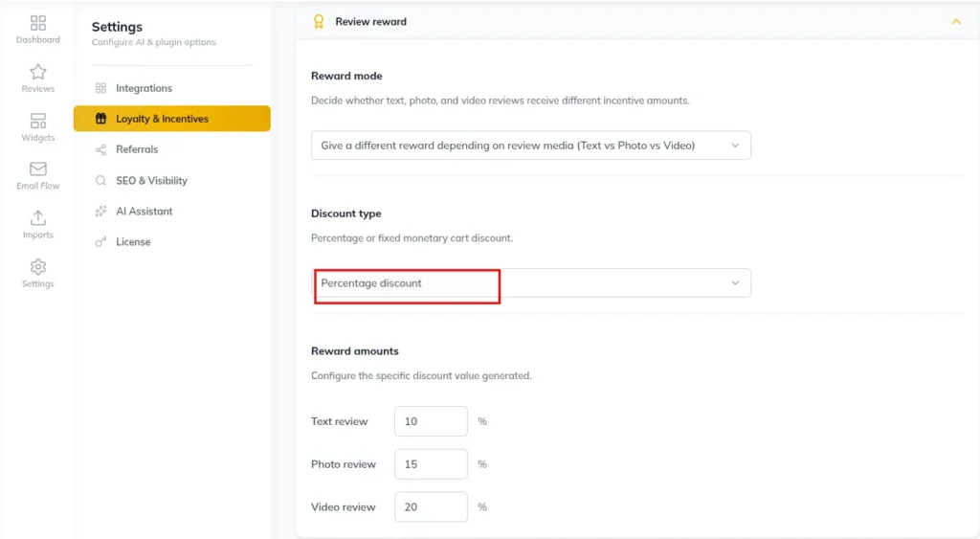Click 'Configure AI & plugin options' subtitle

153,42
